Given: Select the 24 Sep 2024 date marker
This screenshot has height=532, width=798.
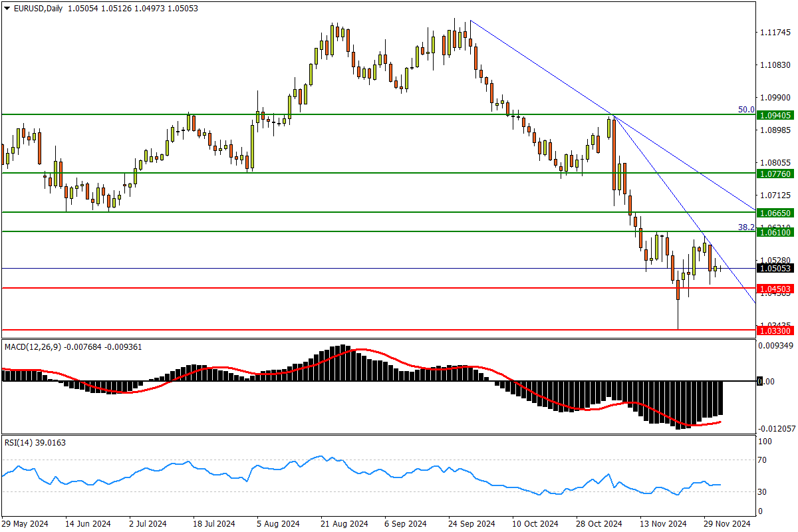Looking at the screenshot, I should (x=471, y=524).
